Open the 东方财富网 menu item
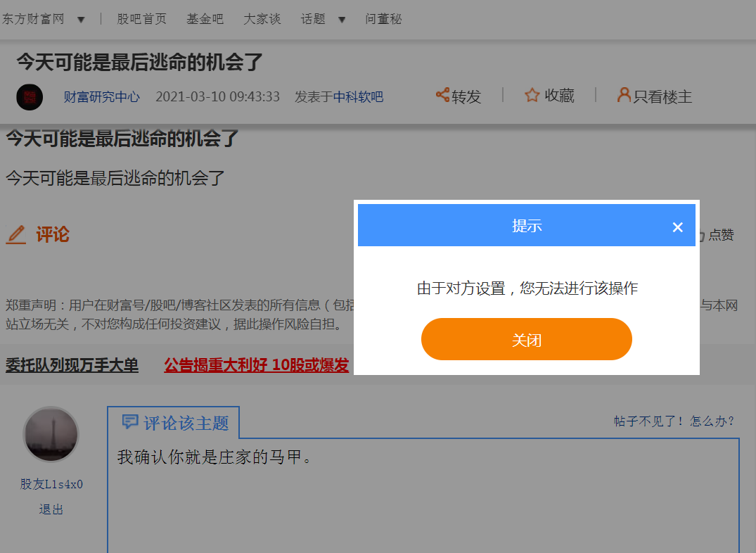Viewport: 756px width, 553px height. pyautogui.click(x=33, y=19)
